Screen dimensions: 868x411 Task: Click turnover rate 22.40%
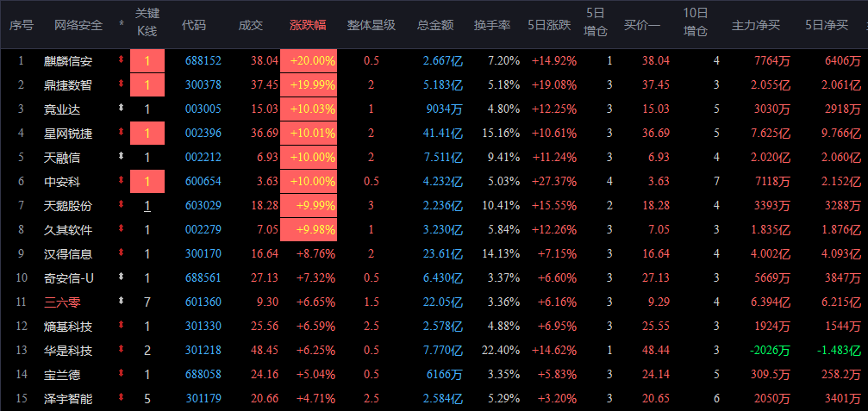tap(501, 351)
